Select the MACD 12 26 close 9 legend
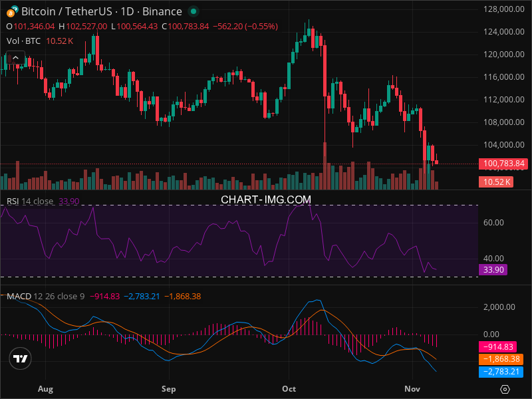This screenshot has width=532, height=399. coord(45,295)
